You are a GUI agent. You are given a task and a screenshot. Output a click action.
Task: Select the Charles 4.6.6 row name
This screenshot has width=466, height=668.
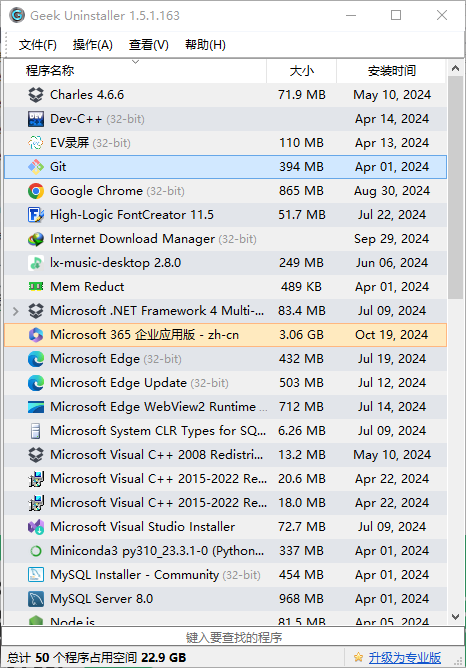(x=87, y=95)
